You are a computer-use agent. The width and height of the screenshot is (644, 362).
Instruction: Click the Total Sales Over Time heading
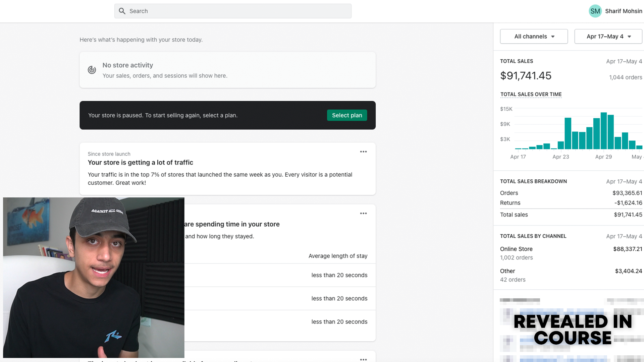(531, 95)
